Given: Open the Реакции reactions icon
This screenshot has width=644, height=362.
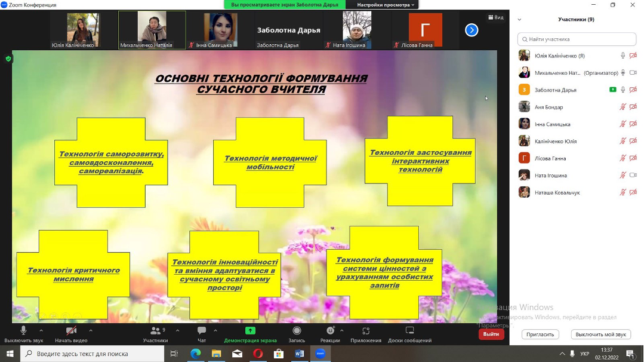Looking at the screenshot, I should click(x=330, y=331).
